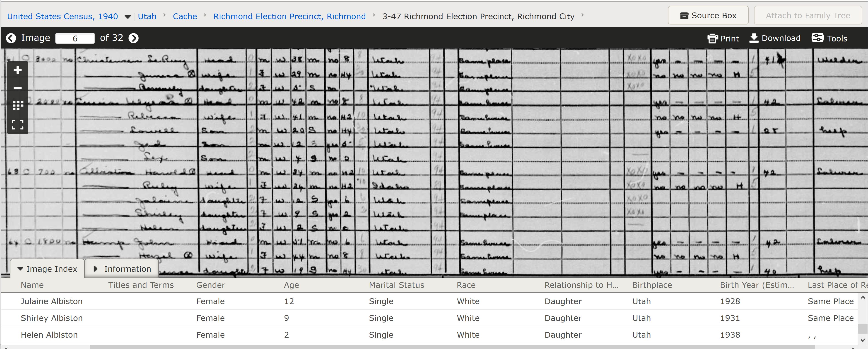Image resolution: width=868 pixels, height=349 pixels.
Task: Zoom in on the census image
Action: (x=17, y=70)
